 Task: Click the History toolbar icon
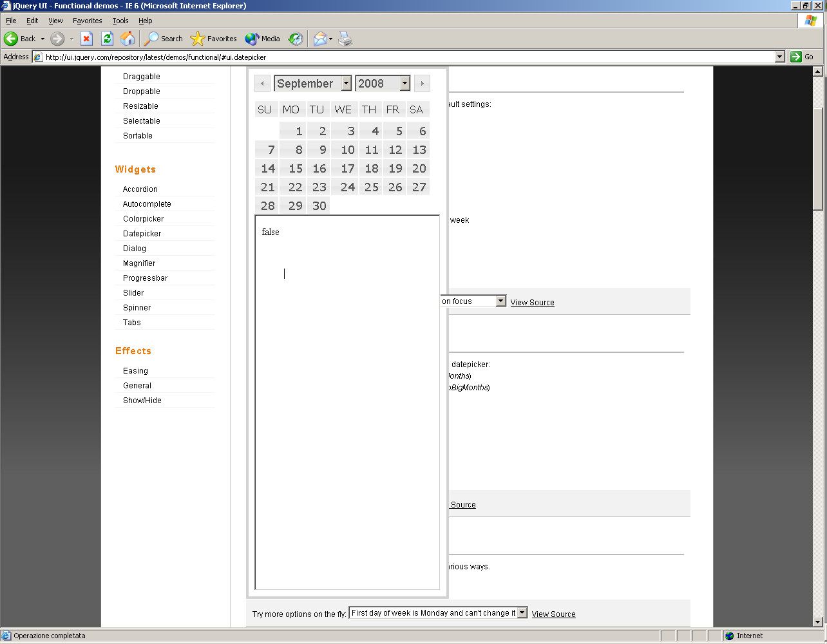[x=295, y=39]
